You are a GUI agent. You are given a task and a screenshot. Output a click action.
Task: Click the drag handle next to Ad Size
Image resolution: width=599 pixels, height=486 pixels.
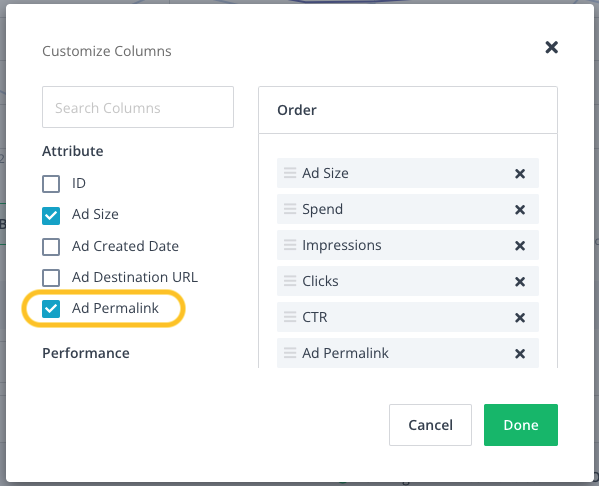[x=290, y=173]
